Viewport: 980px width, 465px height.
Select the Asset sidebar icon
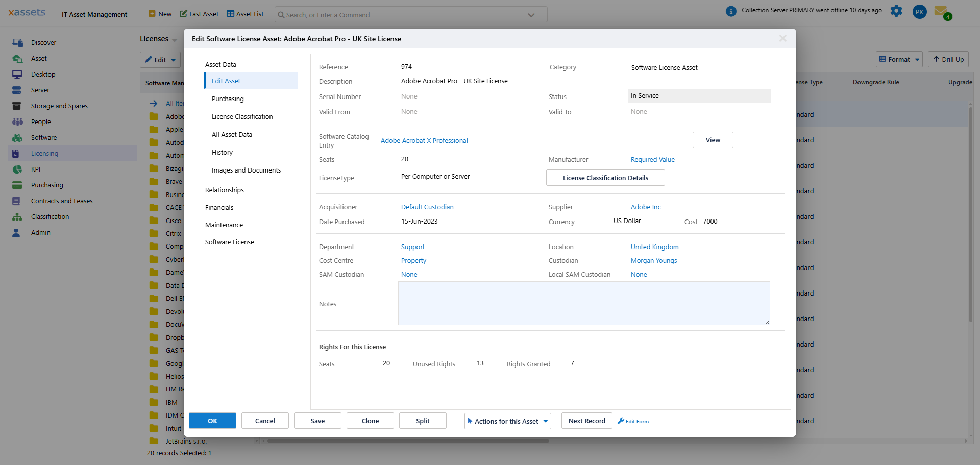(x=17, y=58)
